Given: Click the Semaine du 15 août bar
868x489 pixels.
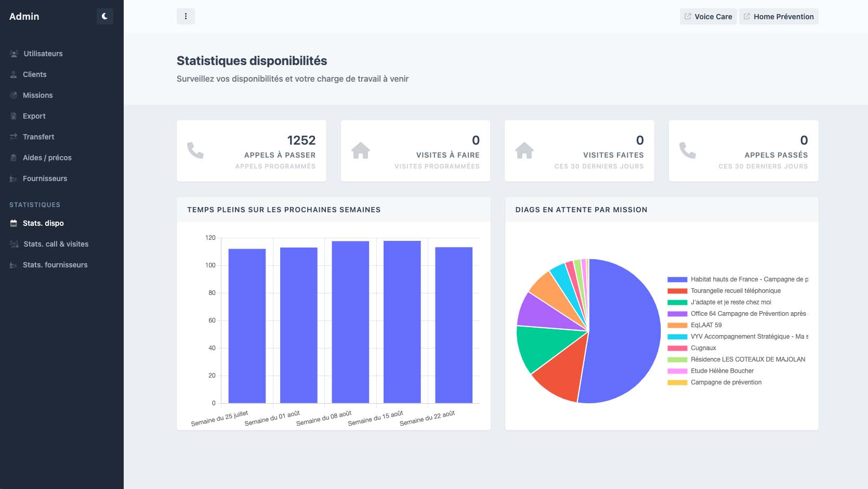Looking at the screenshot, I should 402,322.
